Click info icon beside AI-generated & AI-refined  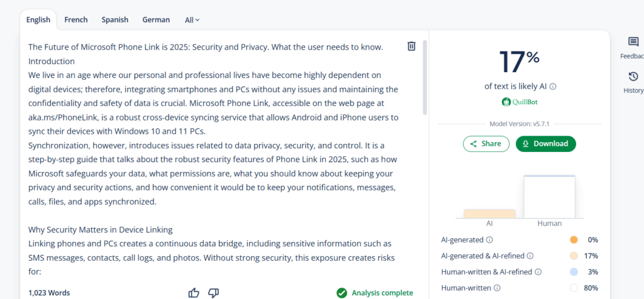(x=530, y=256)
